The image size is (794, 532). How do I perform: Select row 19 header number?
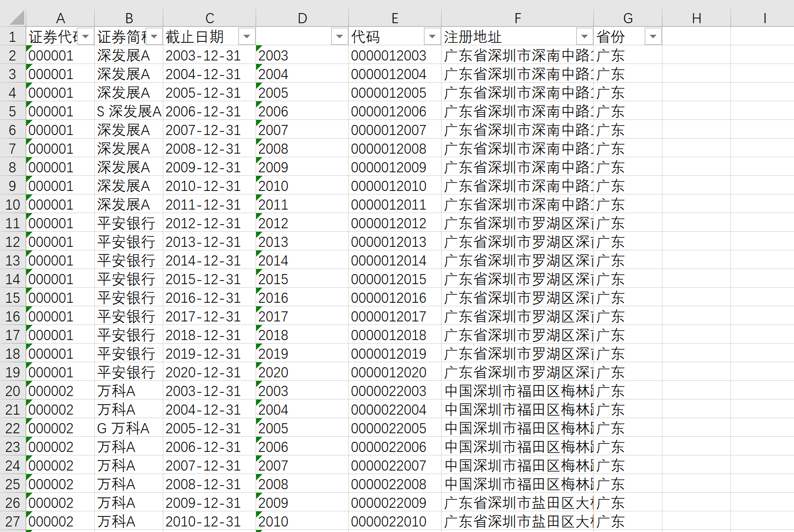[13, 372]
